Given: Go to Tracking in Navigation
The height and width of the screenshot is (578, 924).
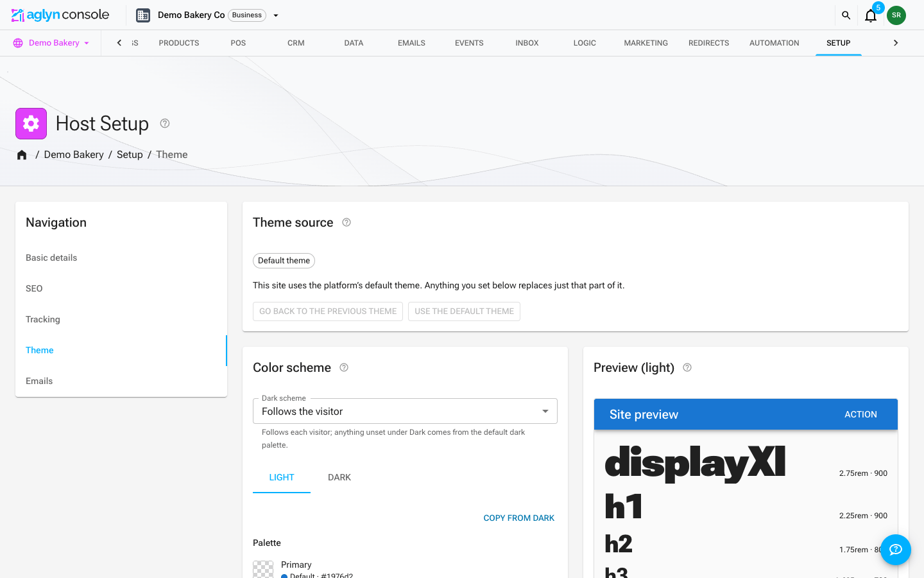Looking at the screenshot, I should point(121,319).
